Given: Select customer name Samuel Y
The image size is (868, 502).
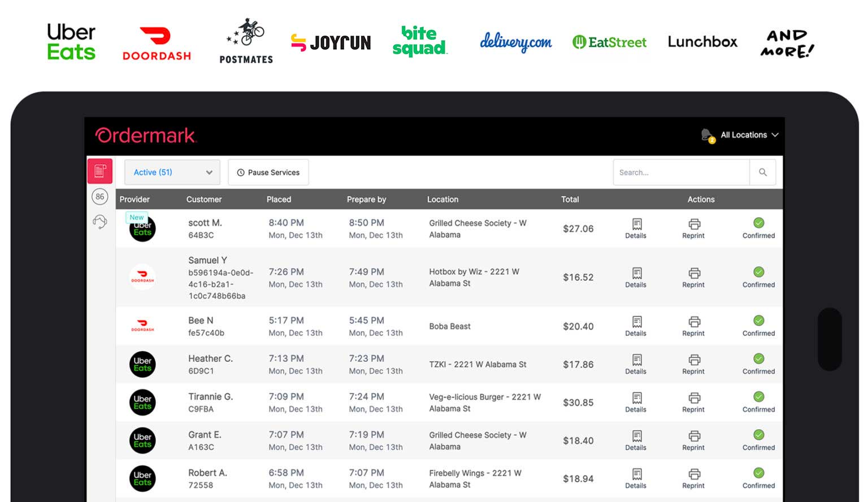Looking at the screenshot, I should coord(207,260).
